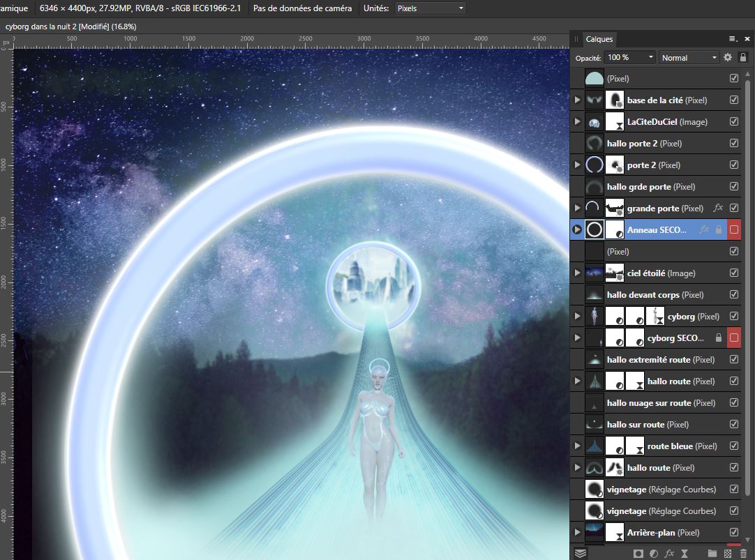755x560 pixels.
Task: Select mask thumbnail of grande porte layer
Action: click(x=615, y=208)
